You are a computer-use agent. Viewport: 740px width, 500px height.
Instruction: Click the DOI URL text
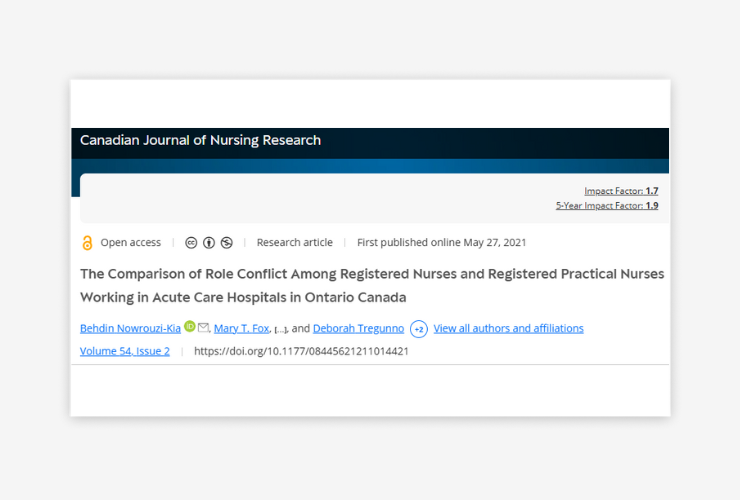[x=302, y=351]
